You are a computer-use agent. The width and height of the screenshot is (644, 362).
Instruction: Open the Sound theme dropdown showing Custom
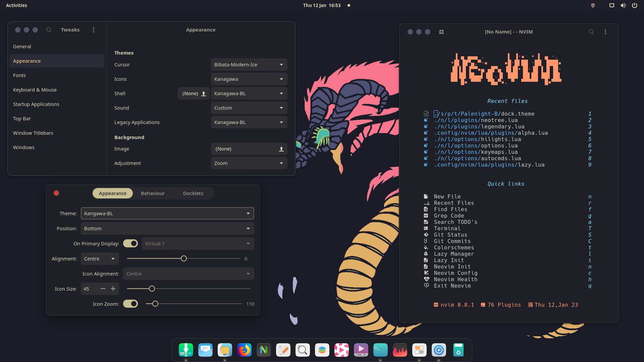point(249,108)
